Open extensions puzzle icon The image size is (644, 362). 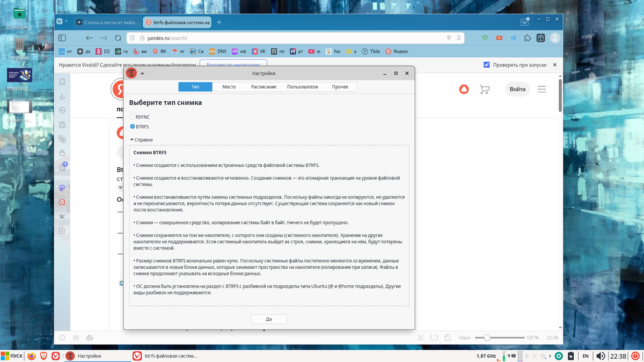[x=528, y=38]
